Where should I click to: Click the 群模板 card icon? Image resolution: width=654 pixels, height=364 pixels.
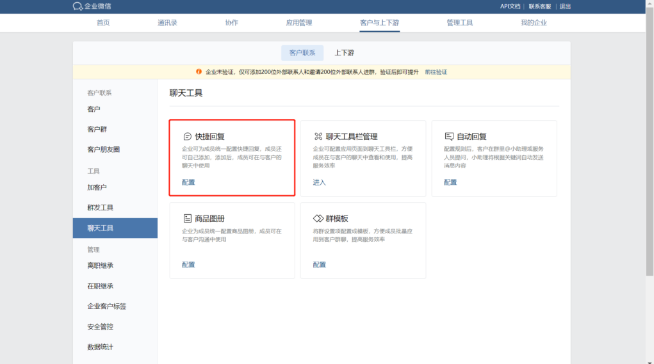tap(318, 218)
